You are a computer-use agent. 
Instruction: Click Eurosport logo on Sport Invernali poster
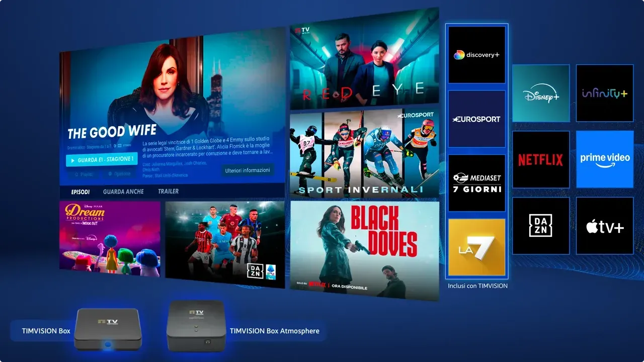(x=415, y=116)
